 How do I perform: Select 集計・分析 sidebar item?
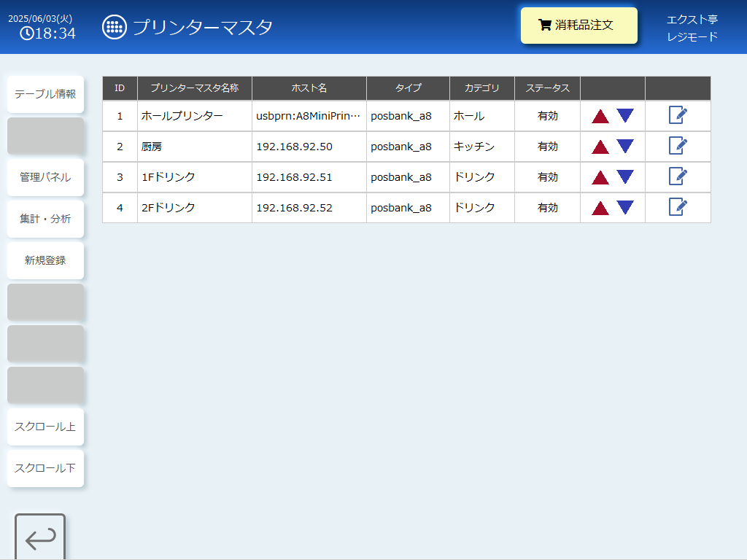click(45, 219)
